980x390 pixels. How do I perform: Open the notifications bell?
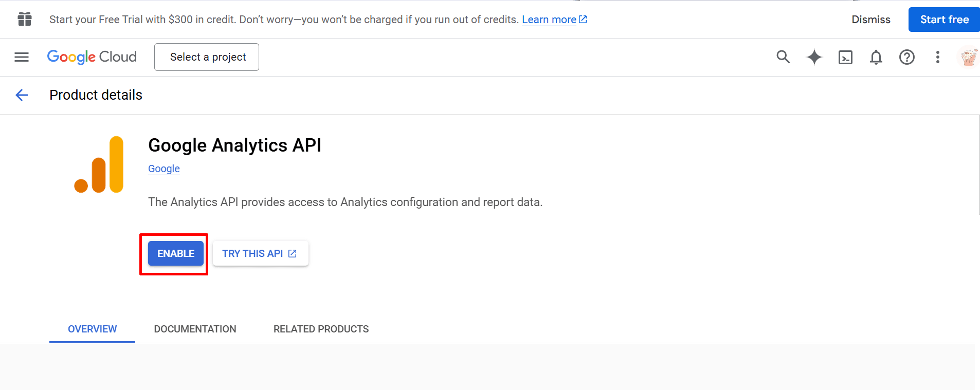pyautogui.click(x=876, y=57)
